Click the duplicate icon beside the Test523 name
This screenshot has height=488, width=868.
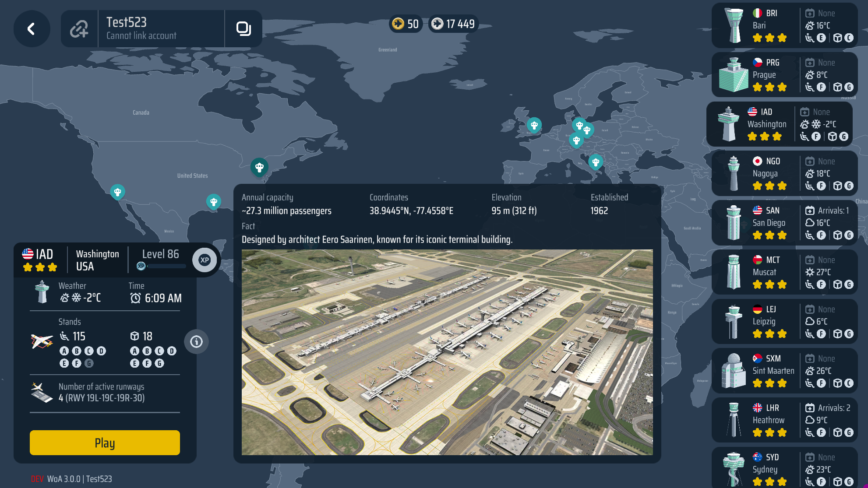pyautogui.click(x=244, y=29)
